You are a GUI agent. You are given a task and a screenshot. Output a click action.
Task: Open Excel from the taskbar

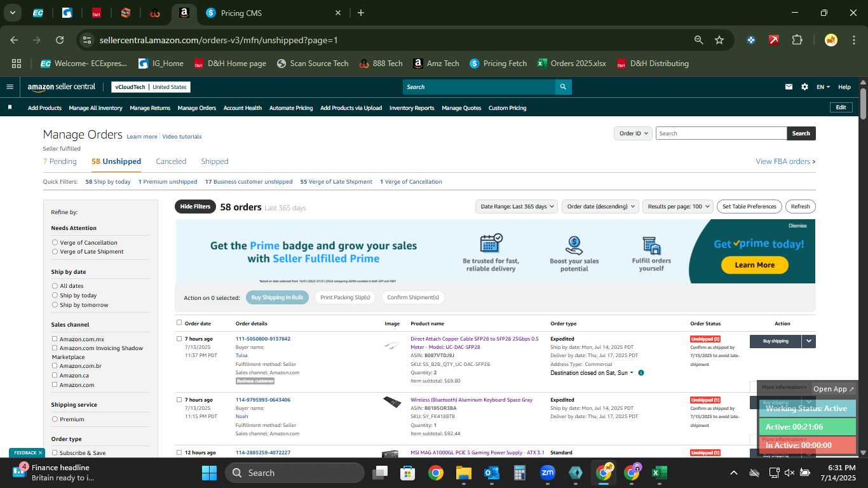point(659,473)
